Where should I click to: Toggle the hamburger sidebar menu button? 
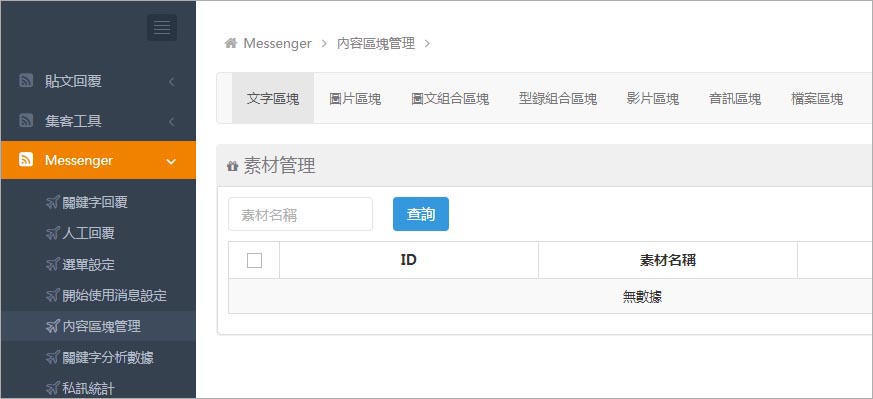tap(162, 27)
